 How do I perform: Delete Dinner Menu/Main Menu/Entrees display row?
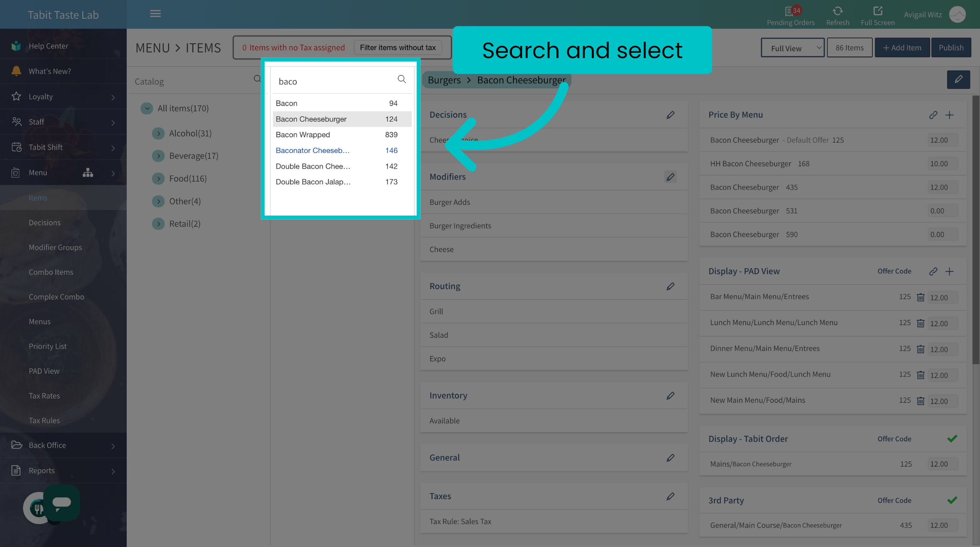coord(920,349)
